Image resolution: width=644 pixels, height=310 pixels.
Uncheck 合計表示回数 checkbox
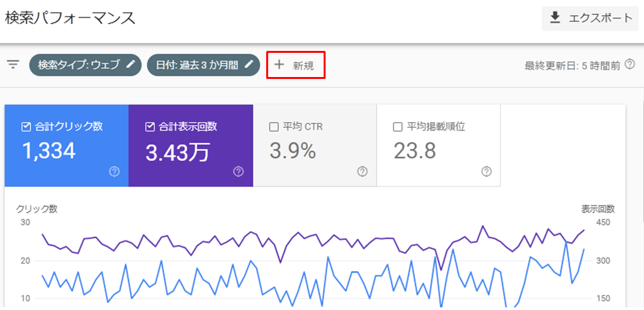tap(149, 127)
